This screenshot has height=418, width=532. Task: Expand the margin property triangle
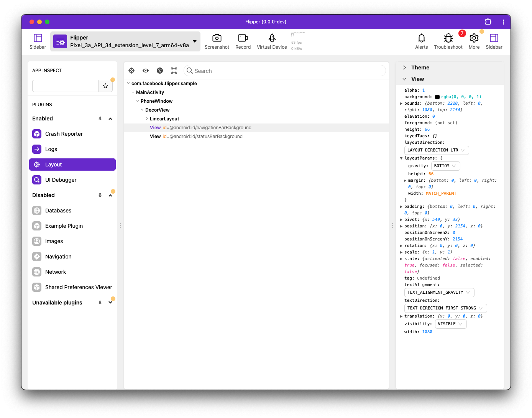point(405,181)
